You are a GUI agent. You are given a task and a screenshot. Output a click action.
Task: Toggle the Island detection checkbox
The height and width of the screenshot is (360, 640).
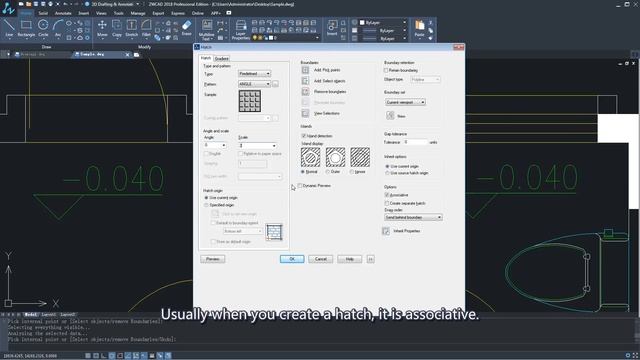304,136
